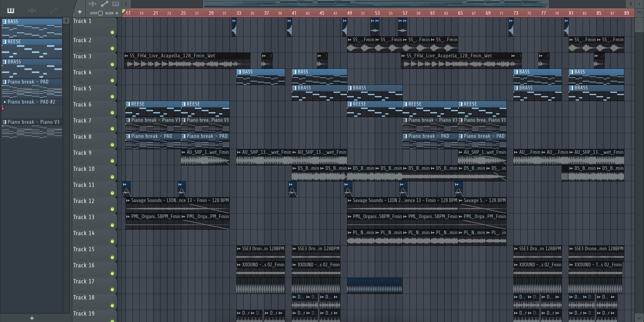Screen dimensions: 644x322
Task: Select the BRASS pattern name in the picker
Action: tap(14, 62)
